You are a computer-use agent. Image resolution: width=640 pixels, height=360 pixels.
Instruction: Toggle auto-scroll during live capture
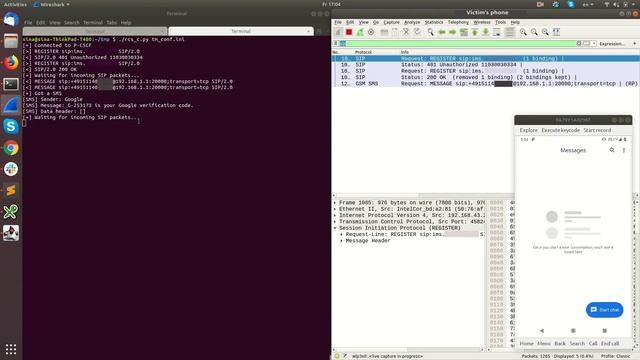coord(497,32)
